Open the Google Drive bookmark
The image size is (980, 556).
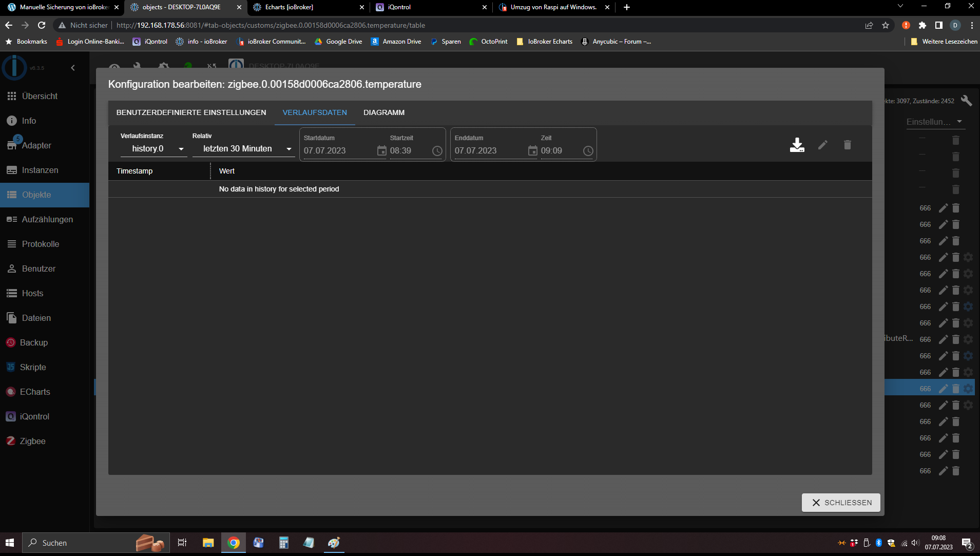pos(338,42)
